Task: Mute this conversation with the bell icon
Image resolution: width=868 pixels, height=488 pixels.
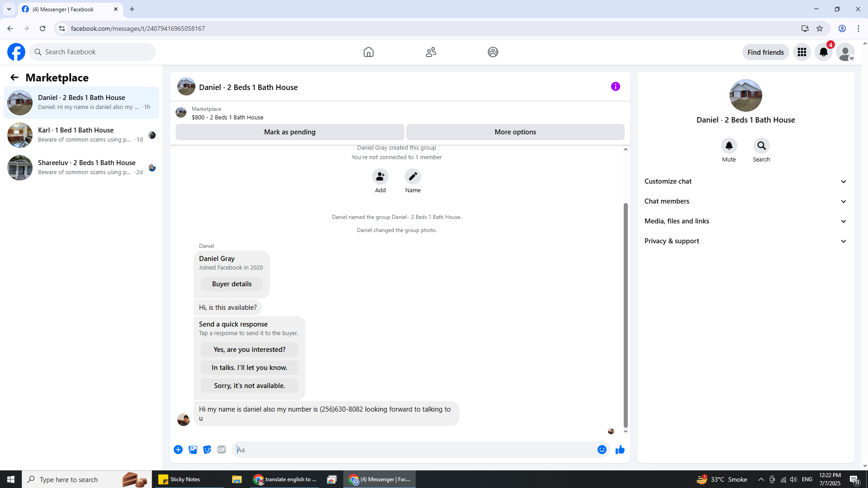Action: (x=729, y=146)
